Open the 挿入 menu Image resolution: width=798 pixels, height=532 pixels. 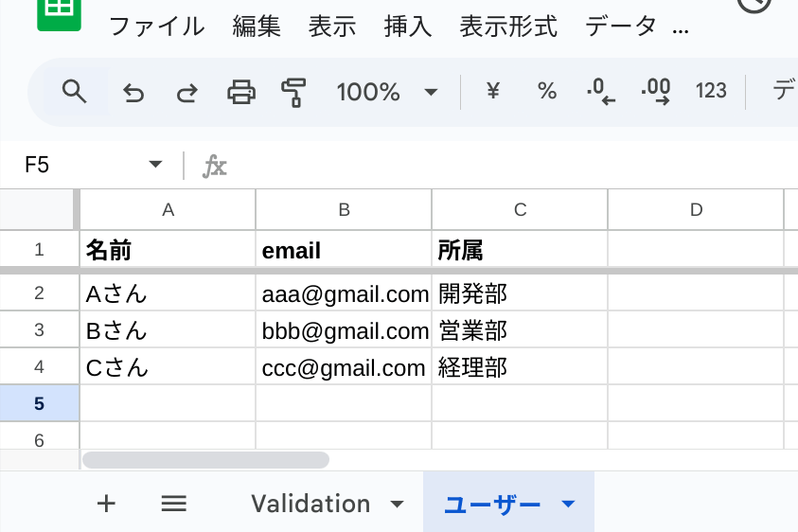(x=408, y=27)
